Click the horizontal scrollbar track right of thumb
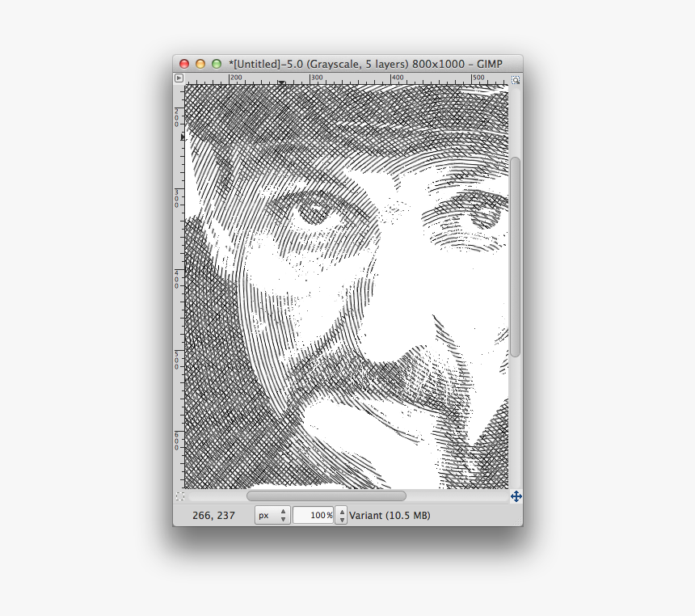 click(x=457, y=496)
